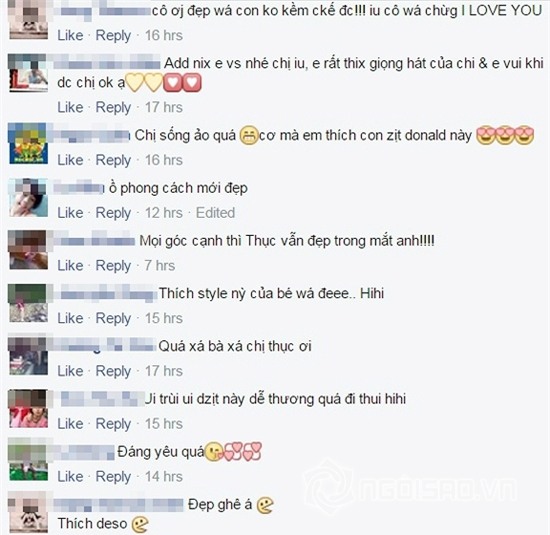The height and width of the screenshot is (535, 550).
Task: Click kiss emoji after 'Đáng yêu quá'
Action: pos(214,452)
